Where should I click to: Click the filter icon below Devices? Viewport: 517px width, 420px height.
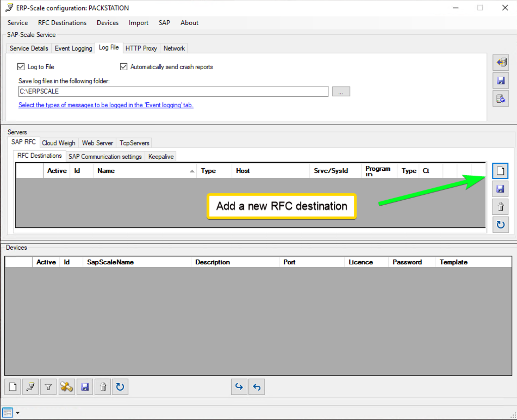click(48, 387)
